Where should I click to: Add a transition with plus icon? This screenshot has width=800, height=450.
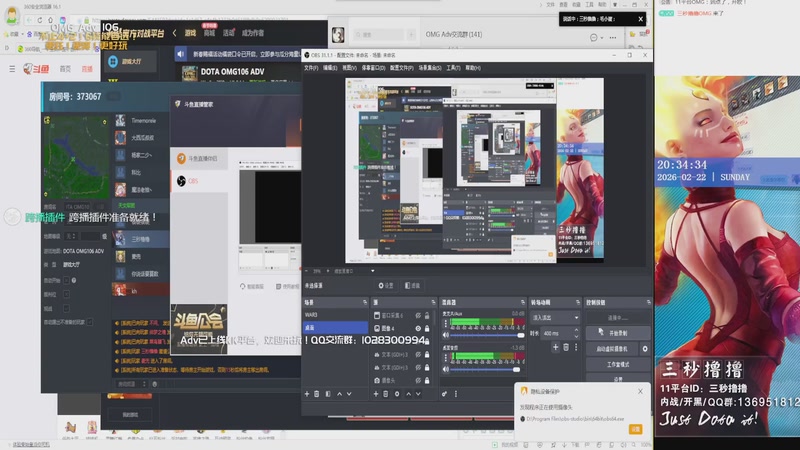[555, 347]
